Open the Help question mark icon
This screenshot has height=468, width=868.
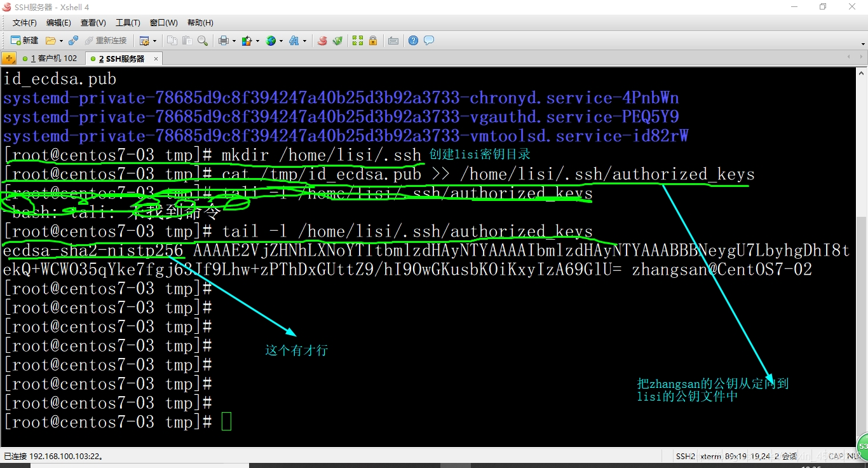tap(414, 41)
